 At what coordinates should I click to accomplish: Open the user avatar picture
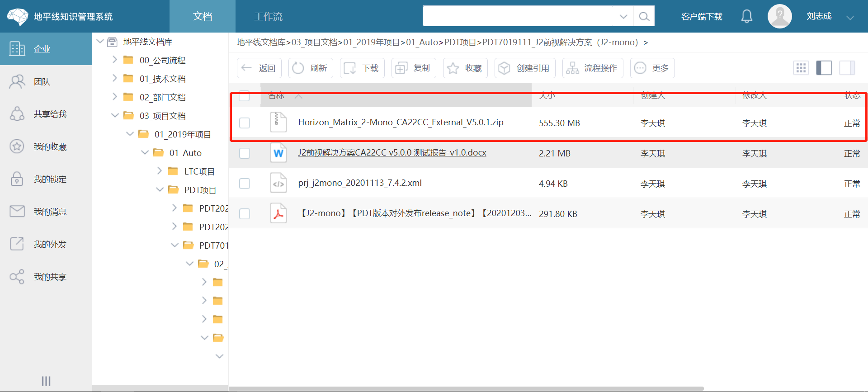pos(779,16)
